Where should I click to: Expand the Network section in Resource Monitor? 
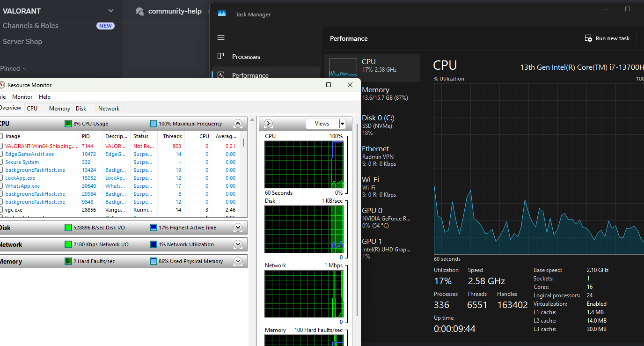coord(238,244)
